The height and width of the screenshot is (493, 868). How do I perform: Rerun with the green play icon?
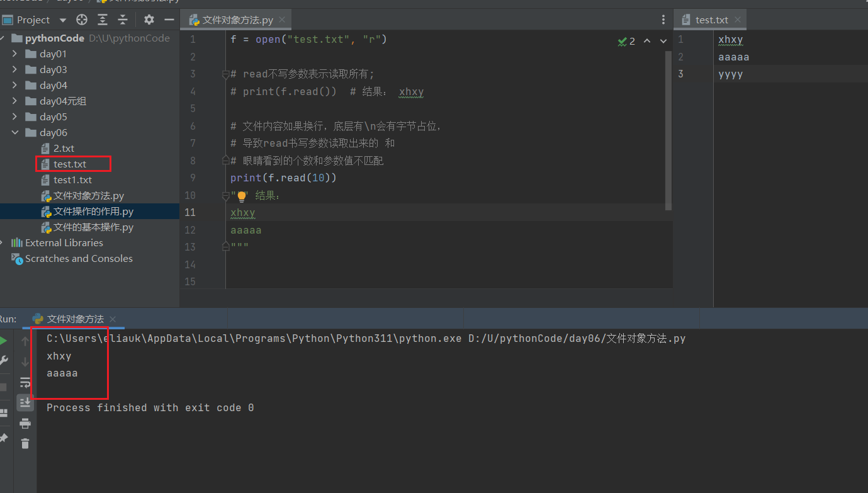3,341
